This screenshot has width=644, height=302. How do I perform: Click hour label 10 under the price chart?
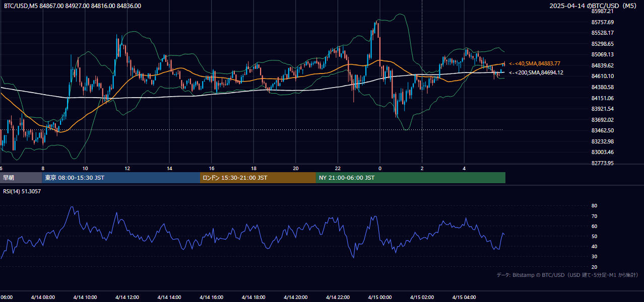point(85,168)
